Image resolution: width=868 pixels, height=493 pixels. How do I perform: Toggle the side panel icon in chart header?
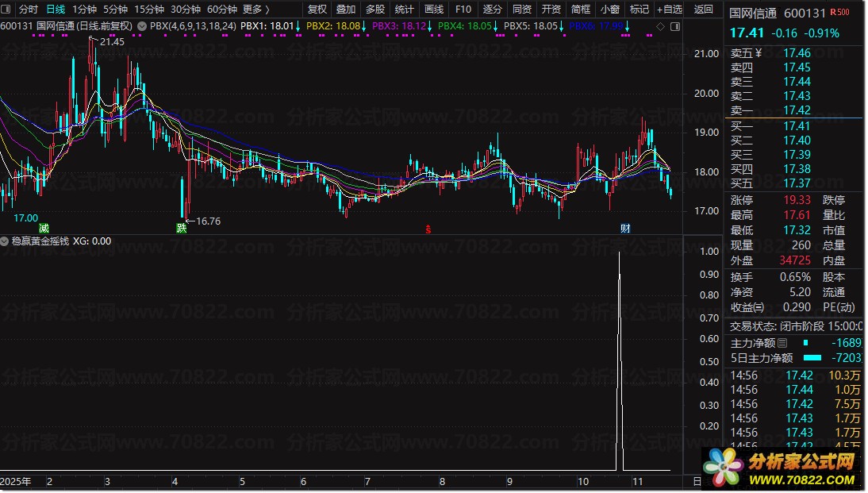[x=675, y=26]
